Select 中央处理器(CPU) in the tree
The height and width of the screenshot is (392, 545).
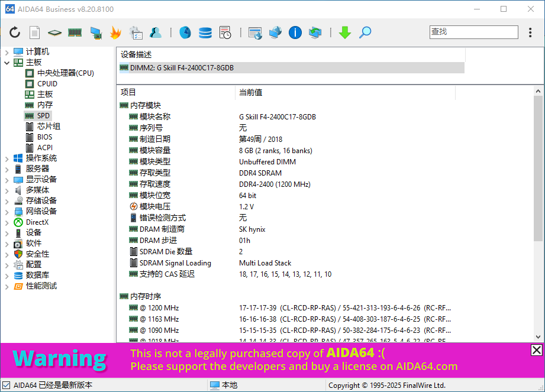(x=65, y=73)
